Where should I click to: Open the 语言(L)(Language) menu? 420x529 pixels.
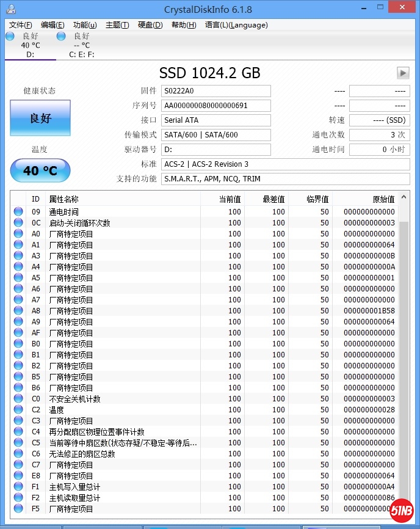coord(236,25)
